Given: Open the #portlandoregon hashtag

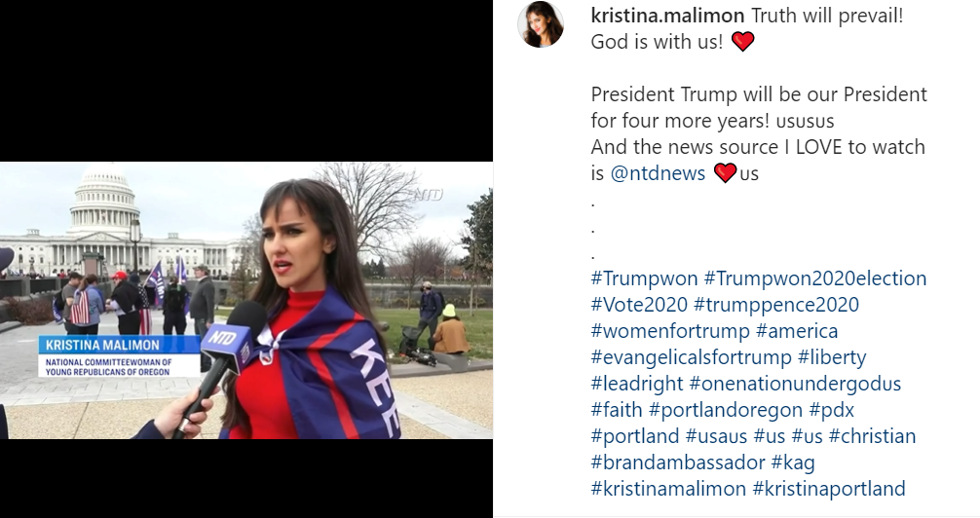Looking at the screenshot, I should [x=726, y=409].
